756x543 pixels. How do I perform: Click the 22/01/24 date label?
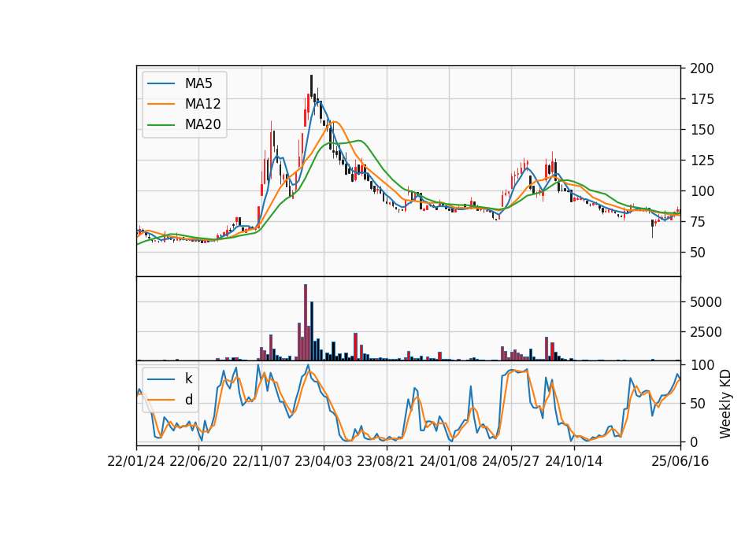tap(136, 461)
